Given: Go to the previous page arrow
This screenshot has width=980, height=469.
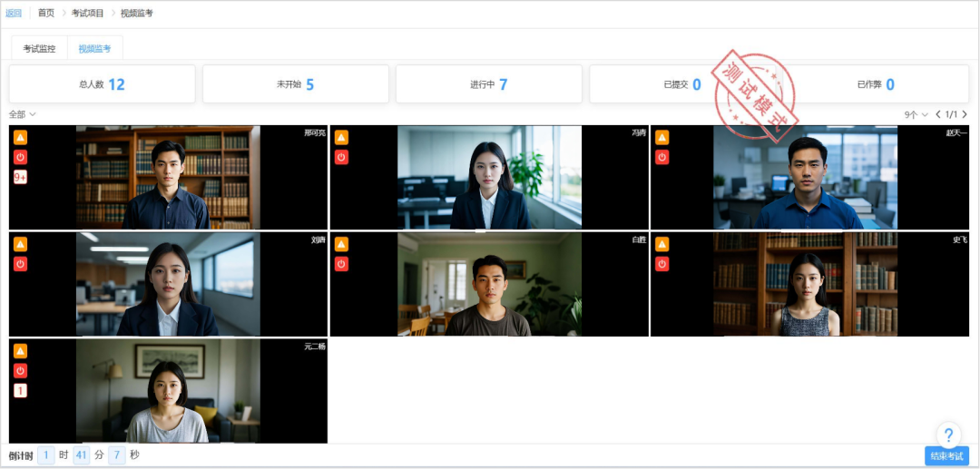Looking at the screenshot, I should (938, 114).
